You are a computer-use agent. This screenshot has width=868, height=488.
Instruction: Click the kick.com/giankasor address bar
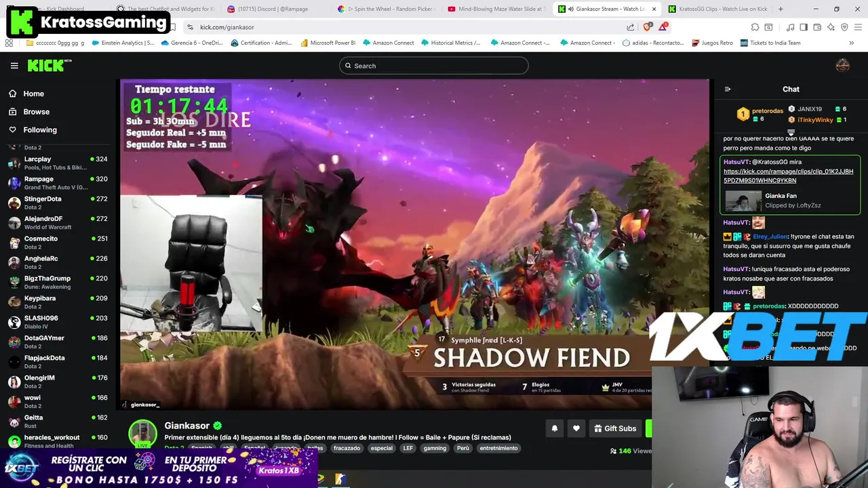(x=407, y=27)
